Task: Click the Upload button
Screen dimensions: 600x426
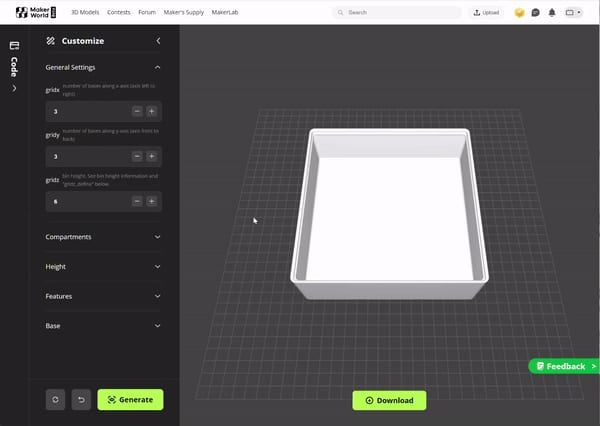Action: (x=486, y=13)
